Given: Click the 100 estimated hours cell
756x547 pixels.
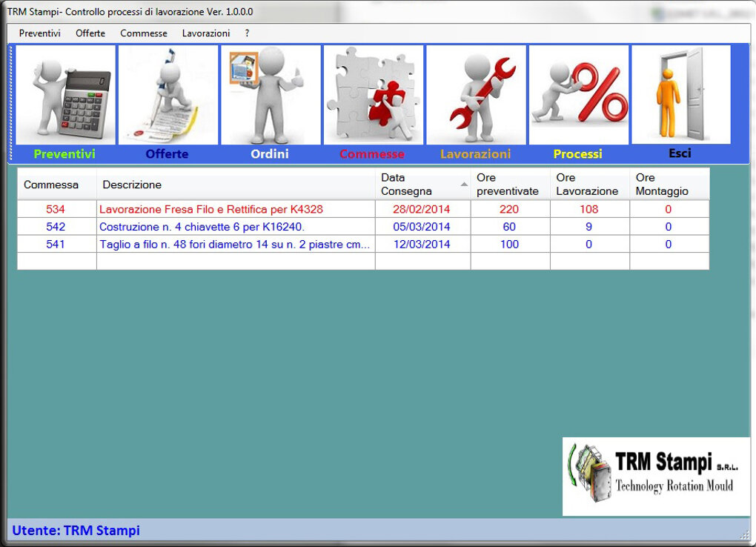Looking at the screenshot, I should (x=510, y=244).
